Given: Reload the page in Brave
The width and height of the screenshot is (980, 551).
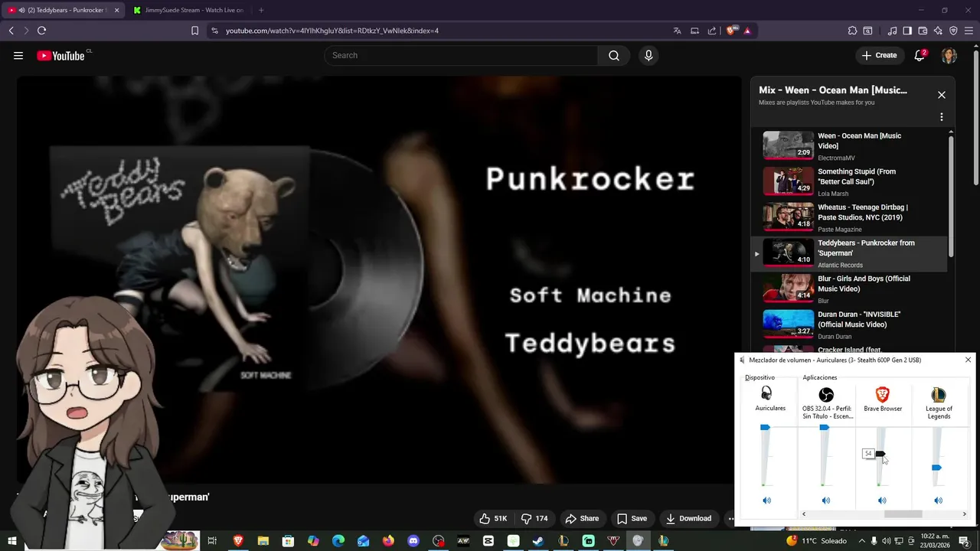Looking at the screenshot, I should [41, 31].
